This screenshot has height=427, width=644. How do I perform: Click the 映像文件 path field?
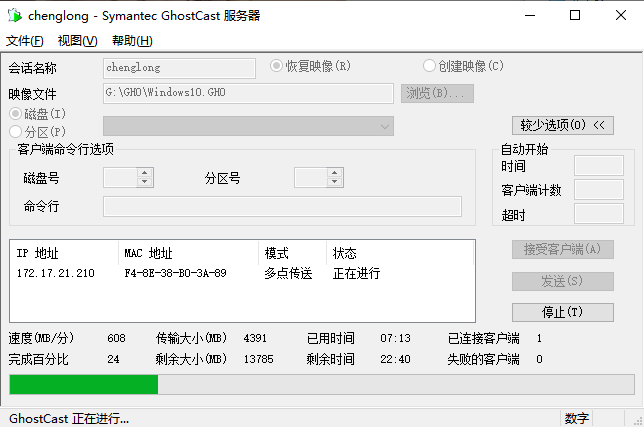click(x=248, y=93)
